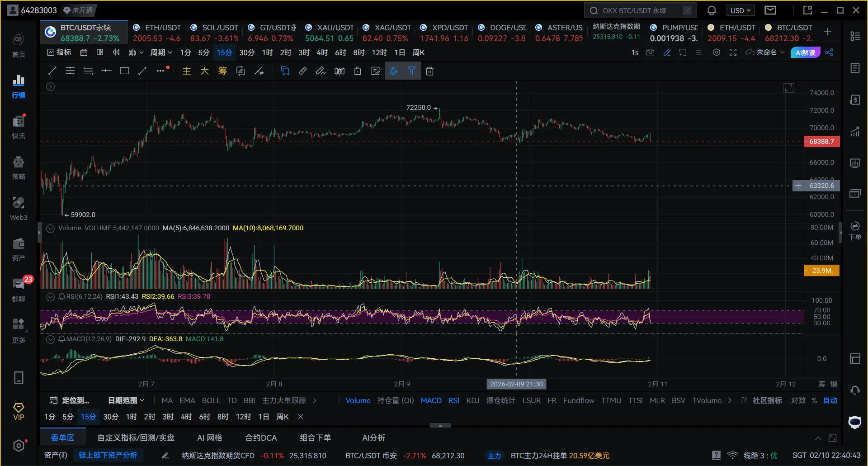Switch to the DOGE/USD tab
Image resolution: width=868 pixels, height=466 pixels.
[501, 33]
